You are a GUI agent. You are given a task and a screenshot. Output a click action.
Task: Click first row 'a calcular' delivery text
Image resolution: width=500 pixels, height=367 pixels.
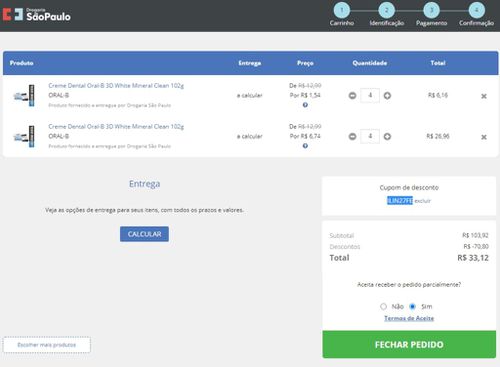pyautogui.click(x=250, y=96)
